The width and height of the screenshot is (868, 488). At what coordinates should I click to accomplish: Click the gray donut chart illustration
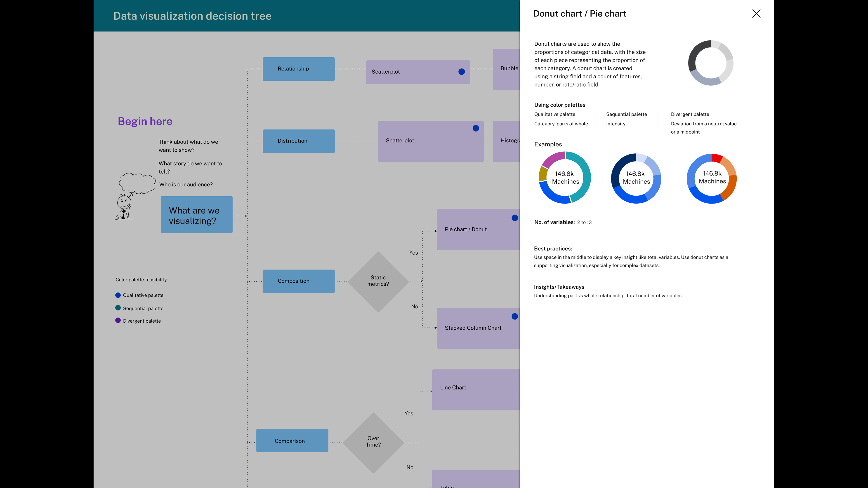pyautogui.click(x=711, y=63)
